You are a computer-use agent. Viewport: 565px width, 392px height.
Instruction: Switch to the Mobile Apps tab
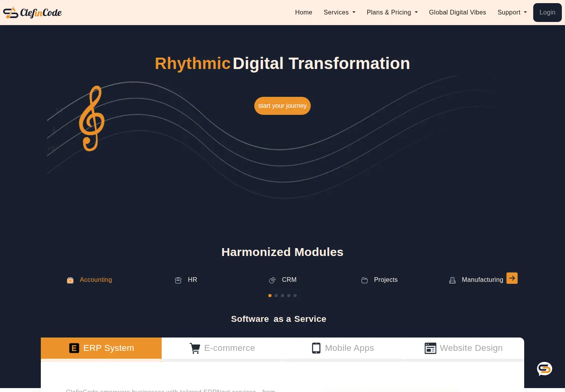tap(343, 348)
